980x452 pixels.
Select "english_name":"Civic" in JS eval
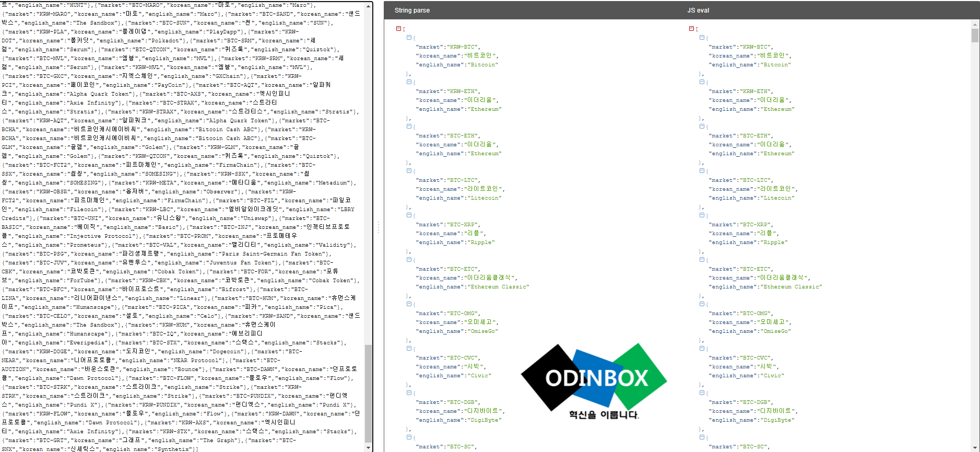pyautogui.click(x=747, y=376)
